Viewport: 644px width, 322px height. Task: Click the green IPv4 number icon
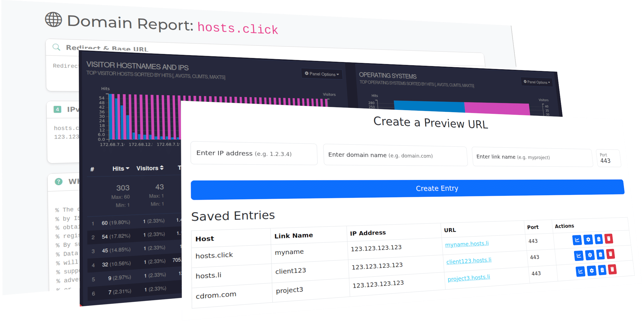(58, 109)
